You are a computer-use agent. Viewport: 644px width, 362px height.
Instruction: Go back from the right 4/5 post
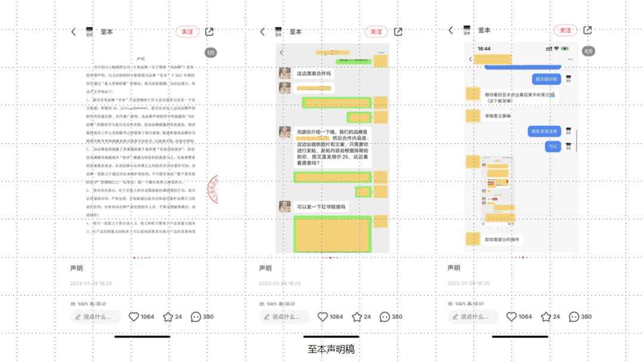pyautogui.click(x=451, y=30)
